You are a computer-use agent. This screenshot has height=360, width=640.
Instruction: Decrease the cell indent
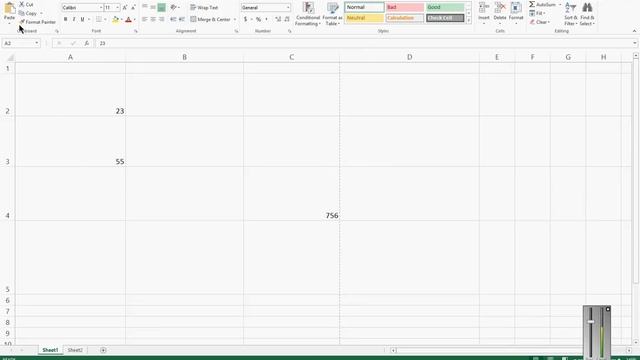click(173, 19)
